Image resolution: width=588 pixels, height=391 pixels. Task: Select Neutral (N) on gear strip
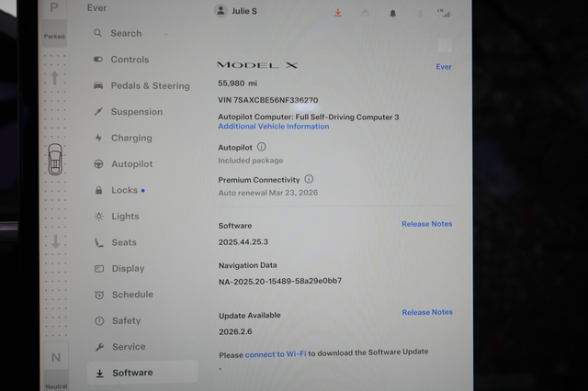[x=56, y=358]
